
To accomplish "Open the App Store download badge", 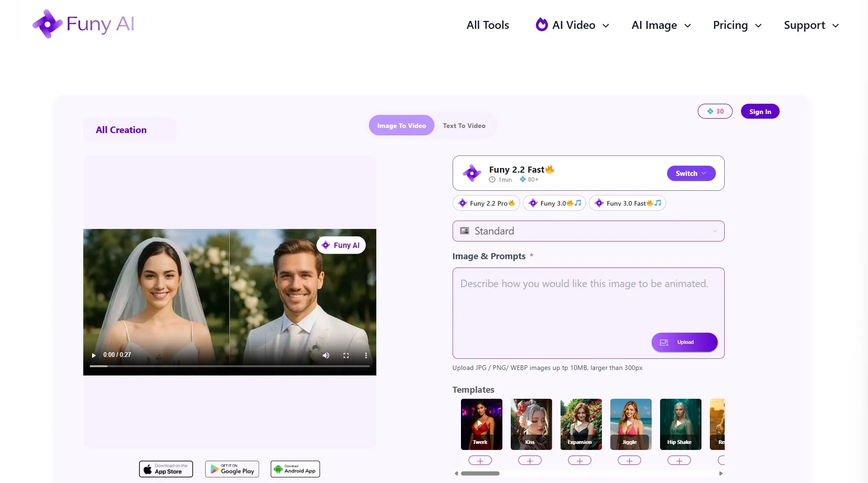I will (x=166, y=469).
